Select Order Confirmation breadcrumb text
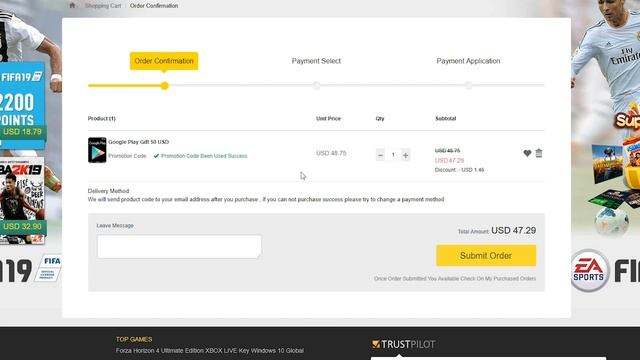Screen dimensions: 640x360 (154, 6)
